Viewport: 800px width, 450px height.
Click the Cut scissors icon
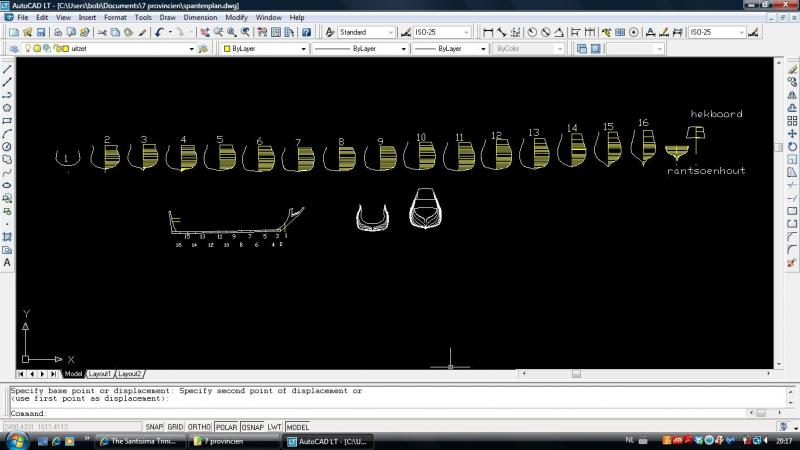point(102,32)
